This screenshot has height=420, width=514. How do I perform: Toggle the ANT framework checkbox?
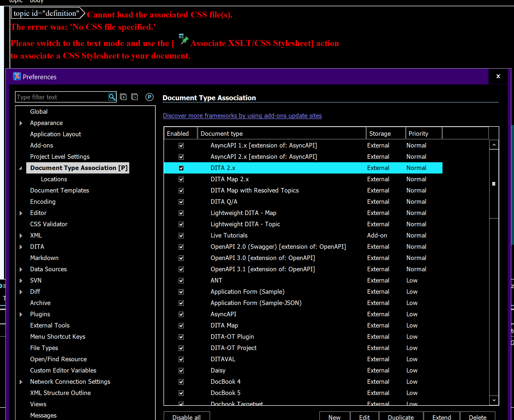coord(181,280)
